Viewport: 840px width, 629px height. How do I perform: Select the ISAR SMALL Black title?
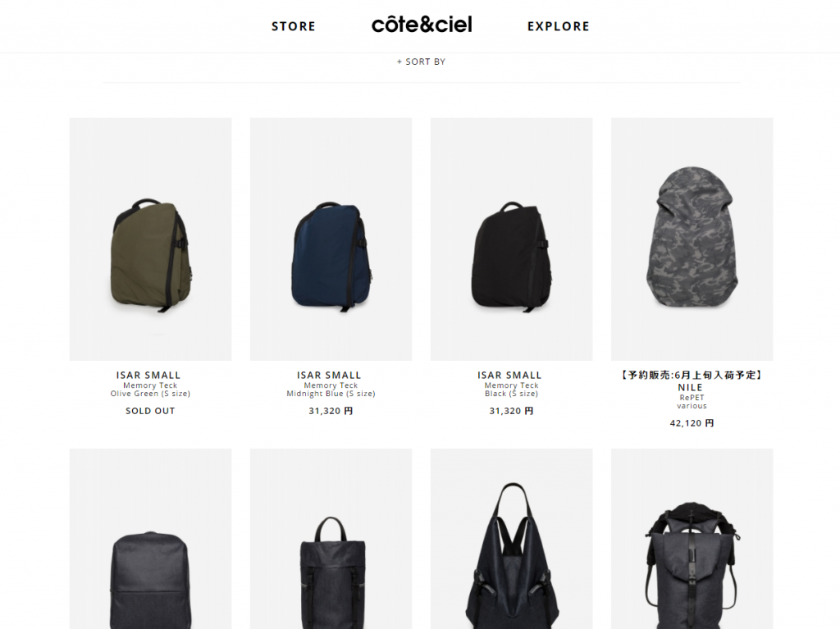point(509,375)
